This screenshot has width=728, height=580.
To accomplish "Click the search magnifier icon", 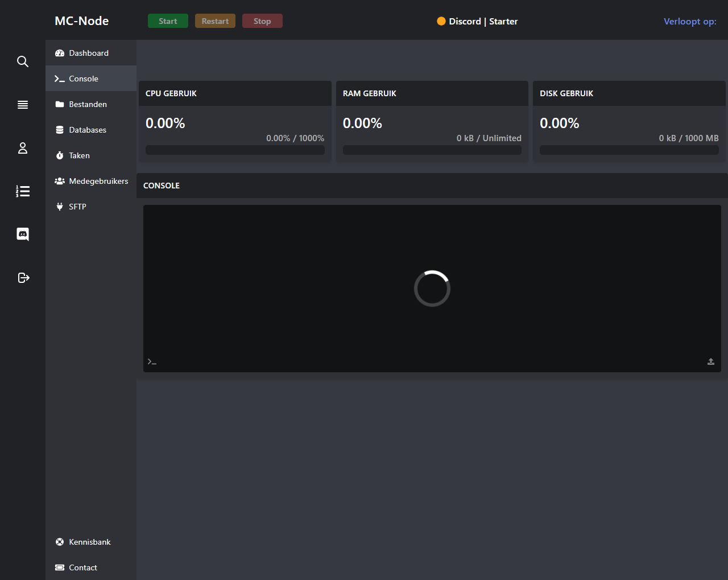I will tap(23, 61).
